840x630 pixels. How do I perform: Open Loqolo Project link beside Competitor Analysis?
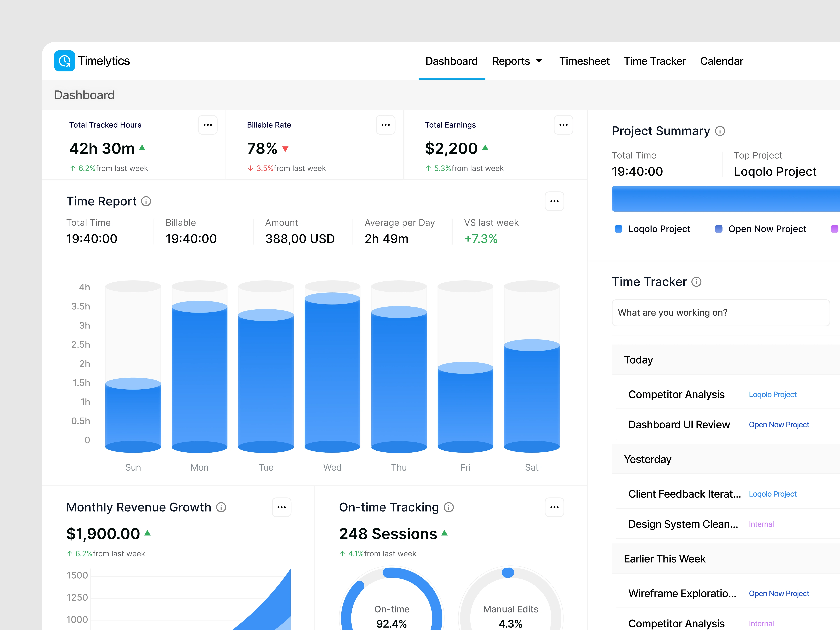click(x=772, y=395)
